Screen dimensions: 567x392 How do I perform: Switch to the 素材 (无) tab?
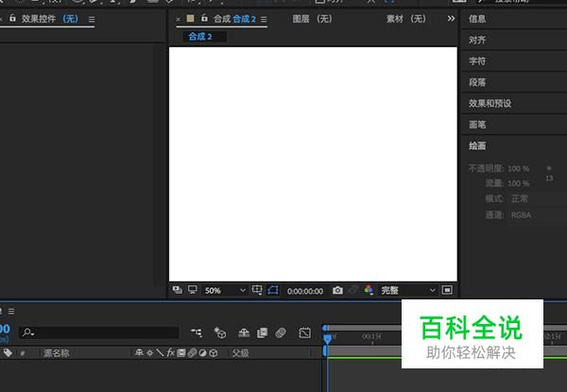pyautogui.click(x=405, y=18)
